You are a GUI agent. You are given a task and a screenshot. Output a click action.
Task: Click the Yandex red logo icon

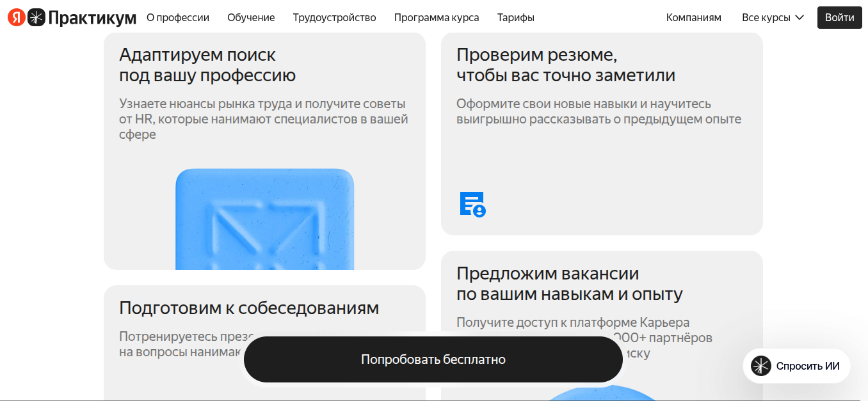(x=17, y=17)
